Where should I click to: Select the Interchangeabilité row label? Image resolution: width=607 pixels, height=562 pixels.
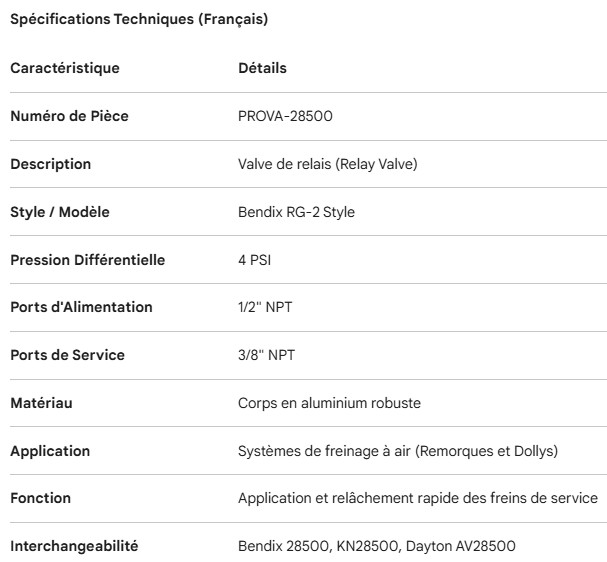coord(74,546)
